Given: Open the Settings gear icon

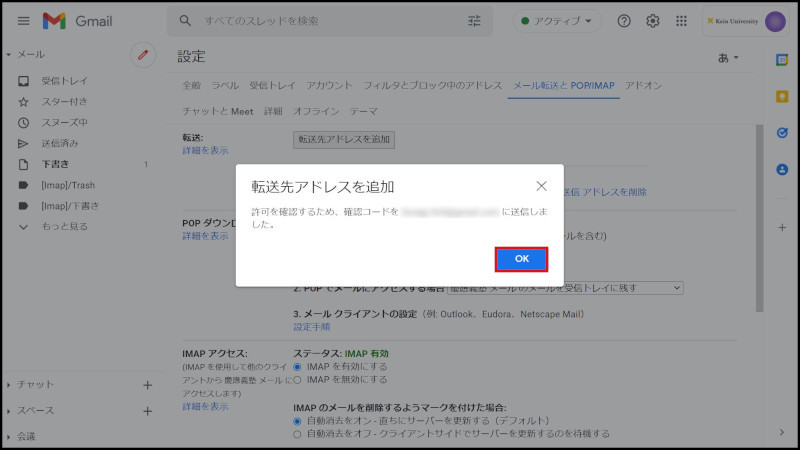Looking at the screenshot, I should [x=653, y=21].
